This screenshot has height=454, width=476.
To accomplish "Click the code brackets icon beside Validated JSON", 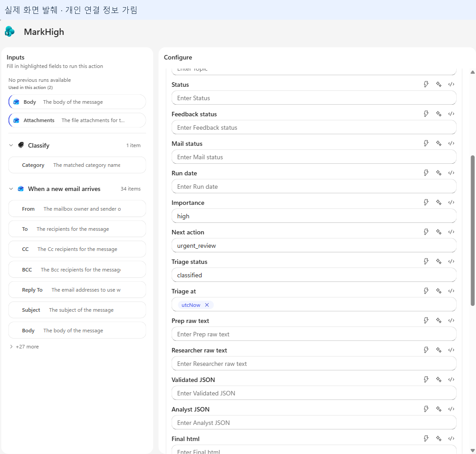I will tap(451, 379).
